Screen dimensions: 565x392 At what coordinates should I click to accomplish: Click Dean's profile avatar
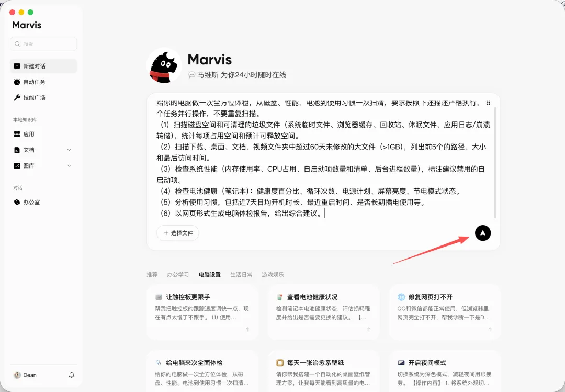click(x=17, y=375)
